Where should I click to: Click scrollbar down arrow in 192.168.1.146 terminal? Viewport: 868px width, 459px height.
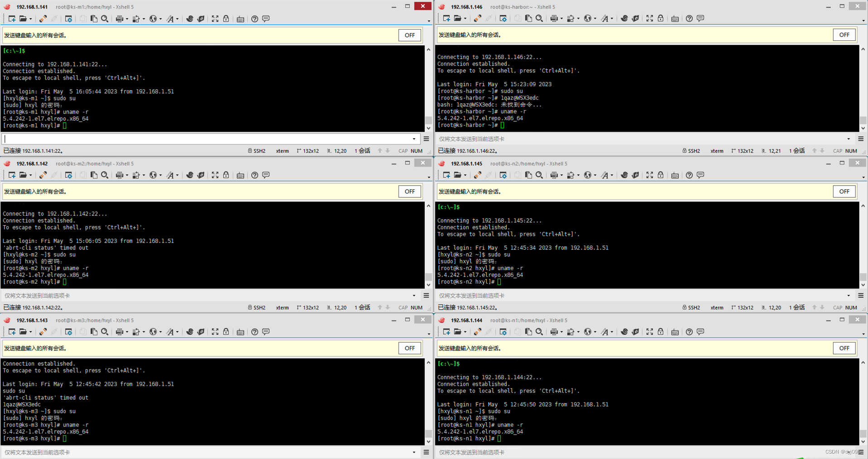coord(863,128)
